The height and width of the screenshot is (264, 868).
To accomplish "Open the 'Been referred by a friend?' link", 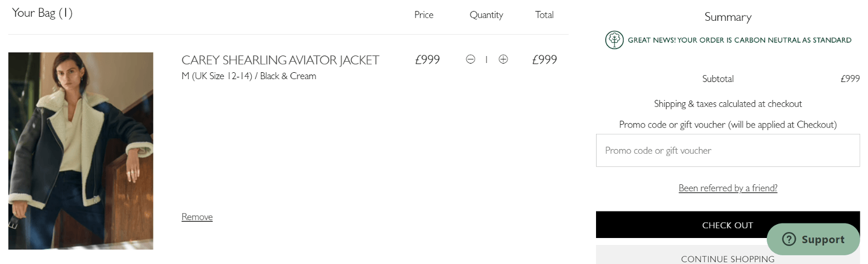I will tap(727, 188).
